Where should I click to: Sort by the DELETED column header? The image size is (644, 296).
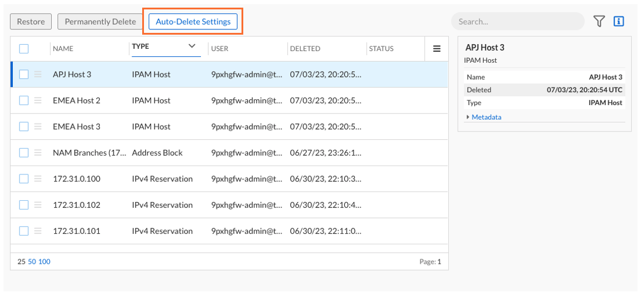point(305,49)
